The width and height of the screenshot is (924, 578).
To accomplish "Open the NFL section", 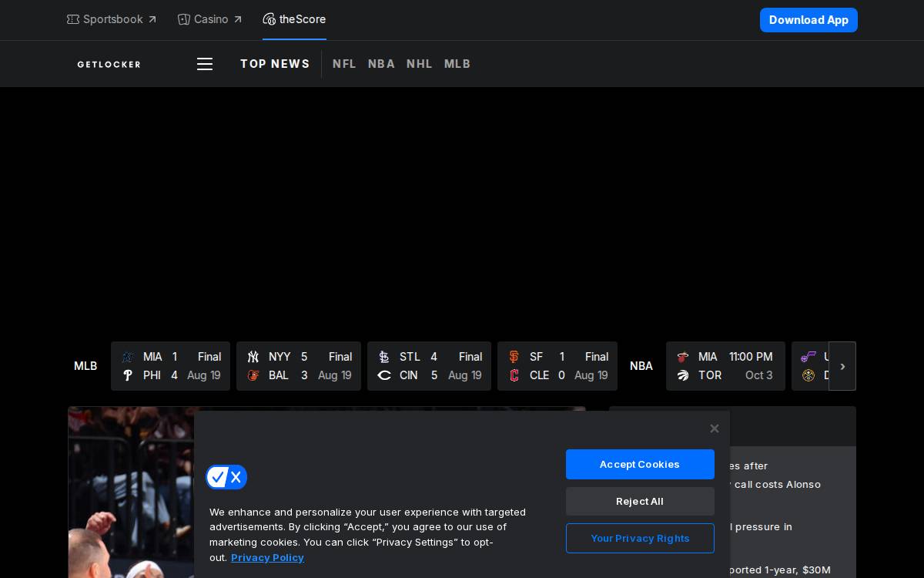I will click(x=344, y=64).
